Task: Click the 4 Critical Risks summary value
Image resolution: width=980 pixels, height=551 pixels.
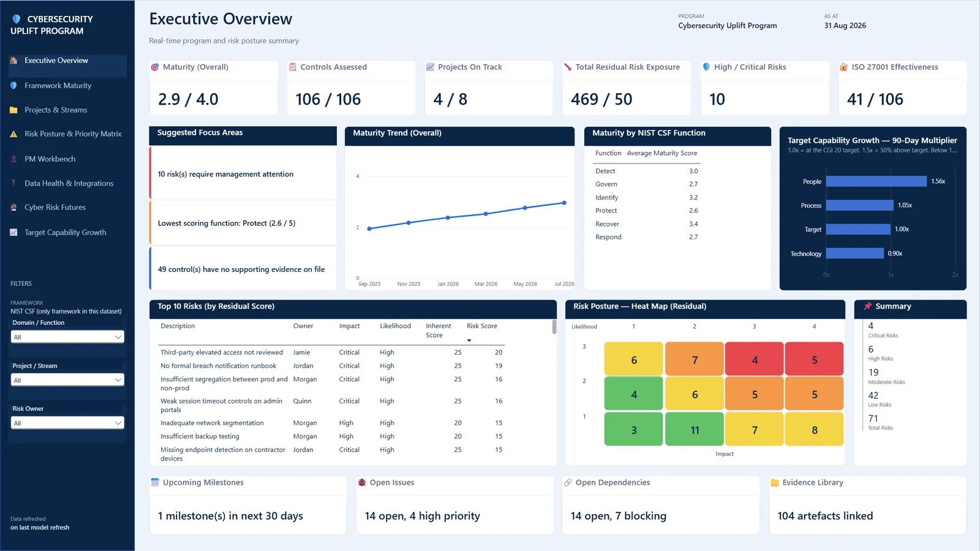Action: pyautogui.click(x=871, y=326)
